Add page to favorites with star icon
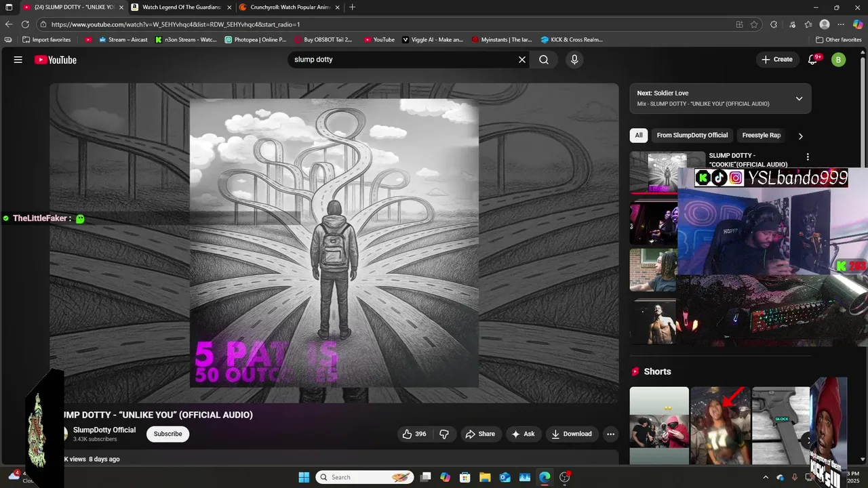 (754, 24)
